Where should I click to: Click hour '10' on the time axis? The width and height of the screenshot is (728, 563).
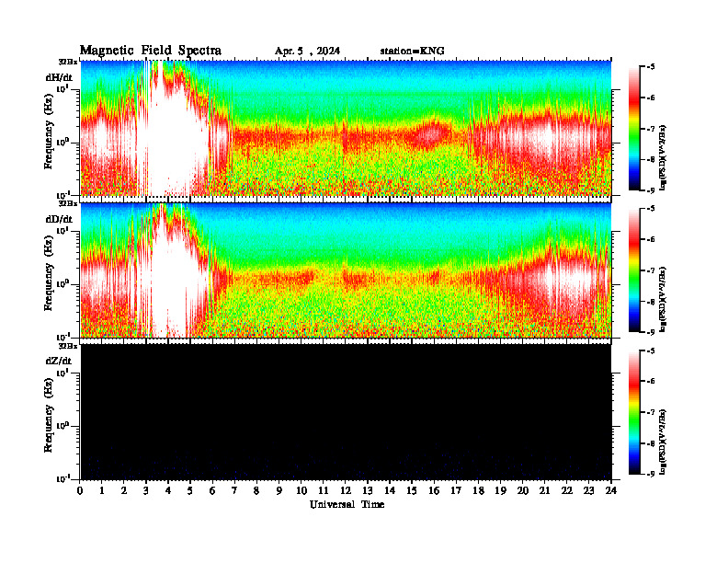pos(301,490)
